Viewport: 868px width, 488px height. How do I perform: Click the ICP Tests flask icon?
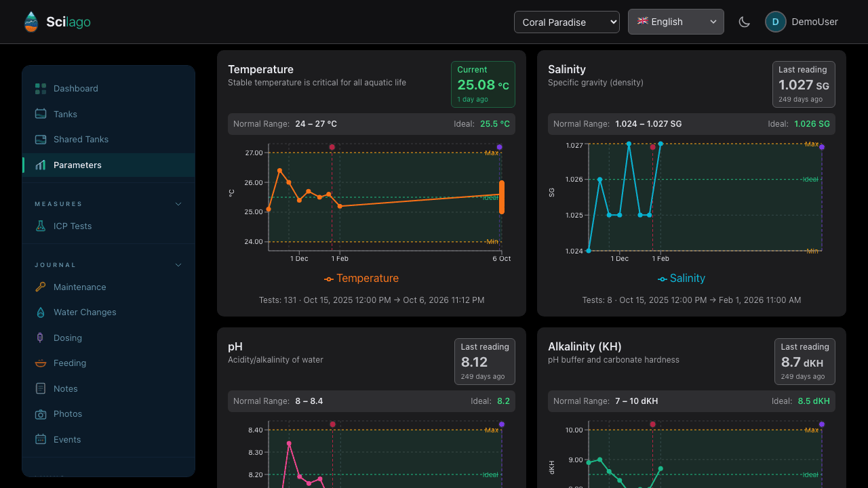coord(41,226)
